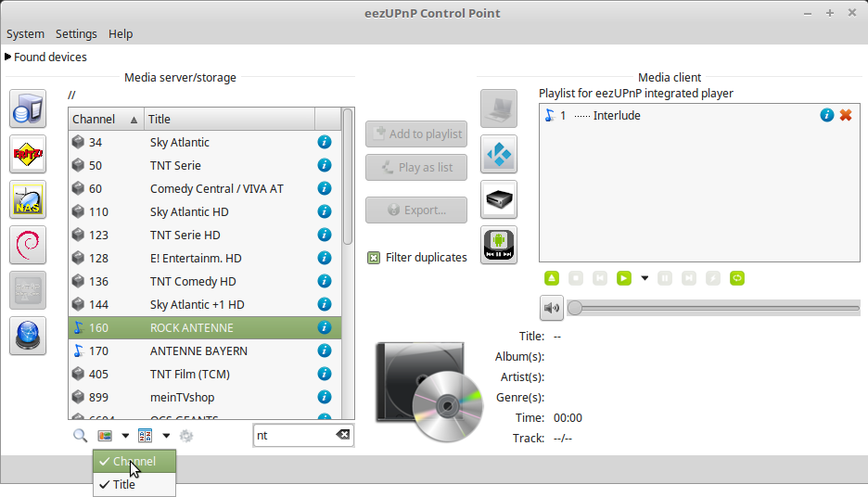868x497 pixels.
Task: Show info for Sky Atlantic channel 34
Action: pos(325,142)
